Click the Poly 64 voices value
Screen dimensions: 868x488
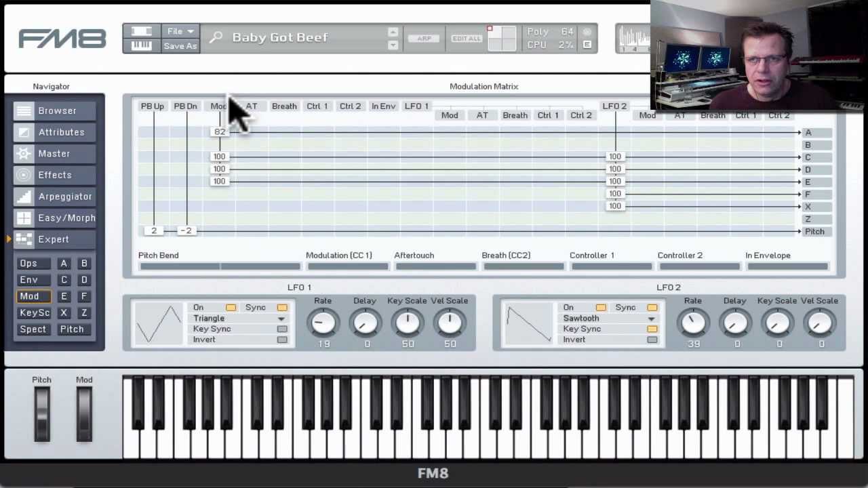click(568, 32)
